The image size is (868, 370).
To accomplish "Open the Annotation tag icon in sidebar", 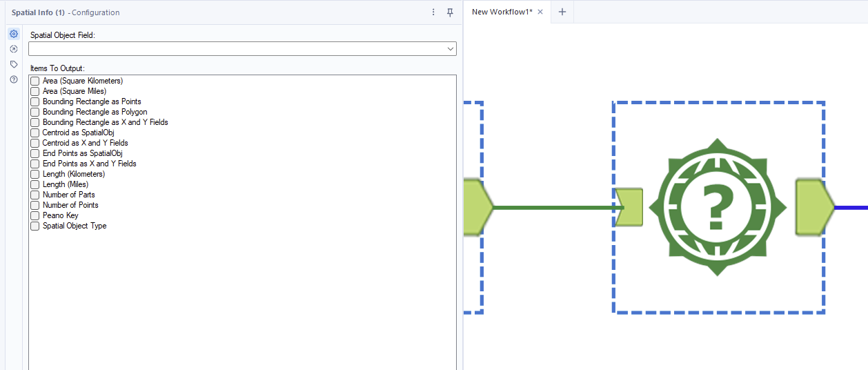I will point(14,64).
